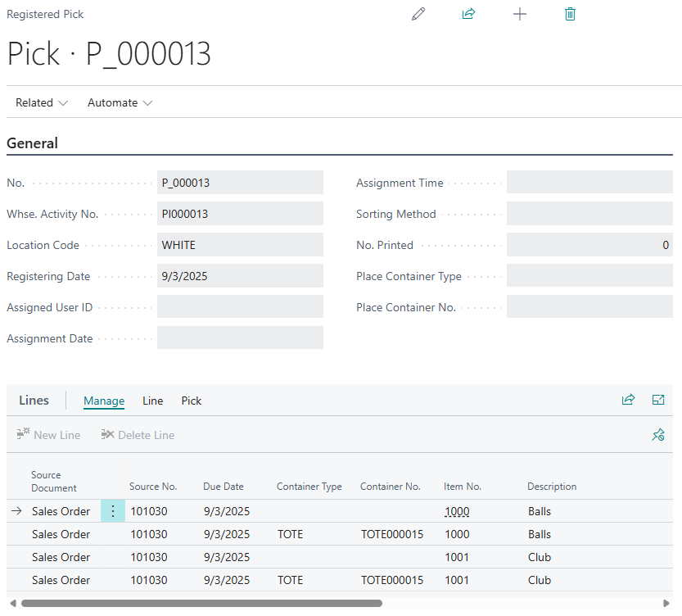Click the Delete Line button
Screen dimensions: 682x616
coord(138,435)
